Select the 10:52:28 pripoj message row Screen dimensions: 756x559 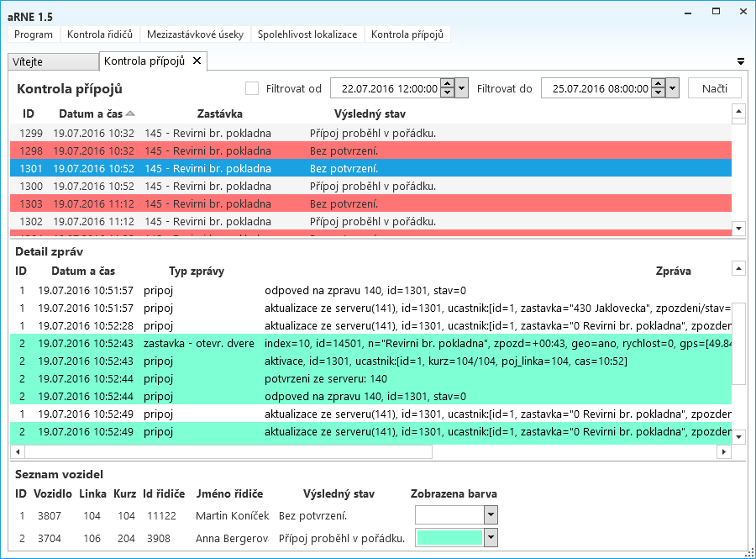[370, 325]
